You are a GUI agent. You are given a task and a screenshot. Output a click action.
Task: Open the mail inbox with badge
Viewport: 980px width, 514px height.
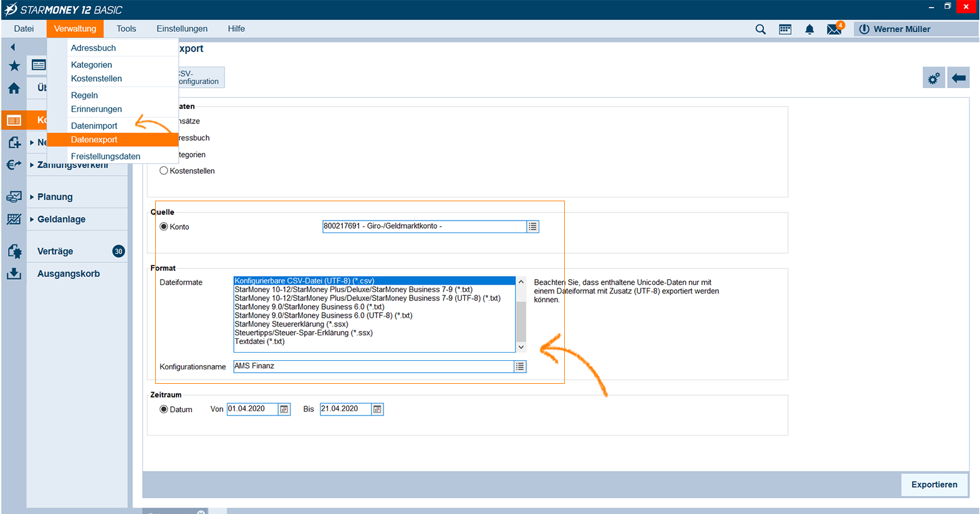pyautogui.click(x=834, y=29)
